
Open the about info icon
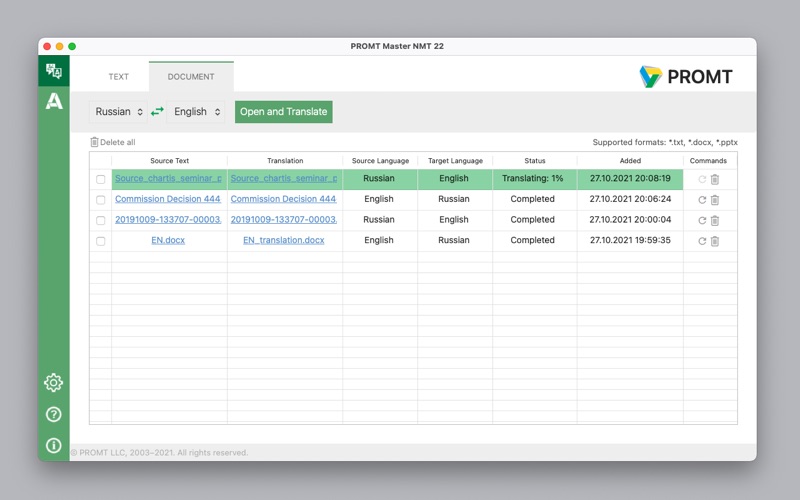[54, 445]
